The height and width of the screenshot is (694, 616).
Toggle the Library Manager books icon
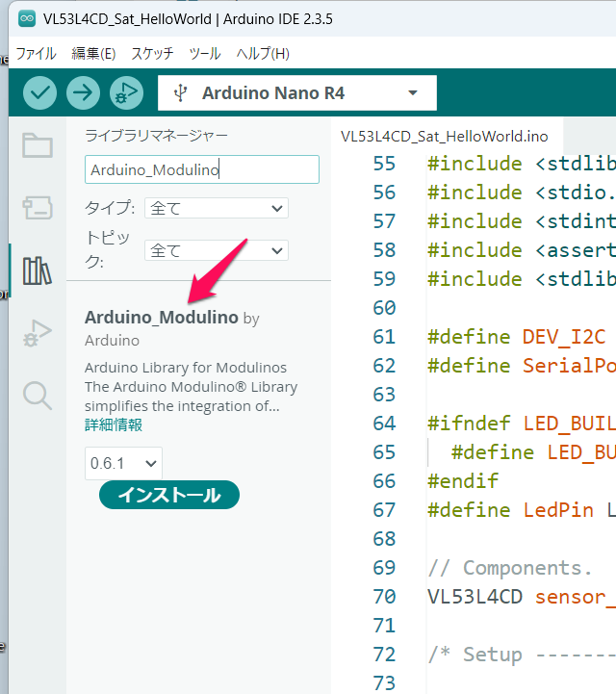pos(38,270)
